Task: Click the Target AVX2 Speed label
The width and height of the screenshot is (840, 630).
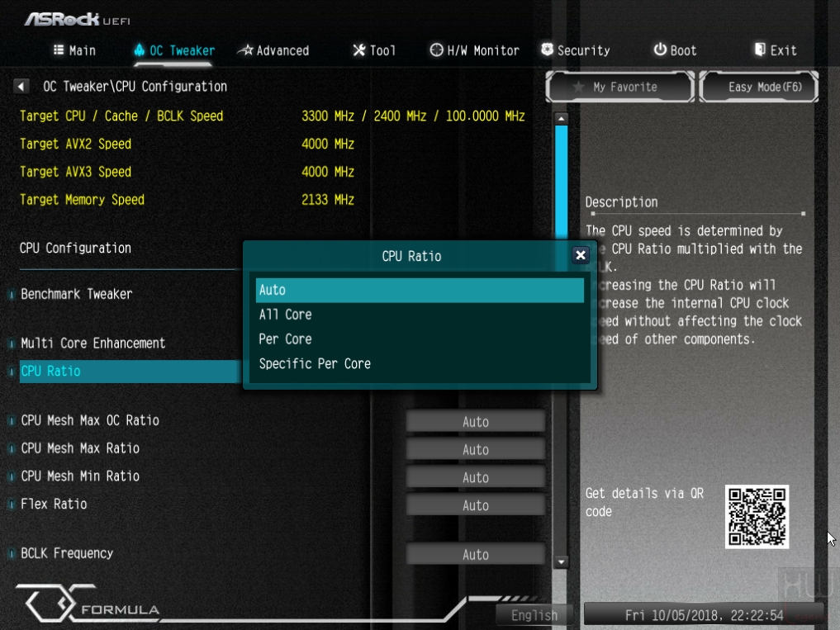Action: click(75, 144)
